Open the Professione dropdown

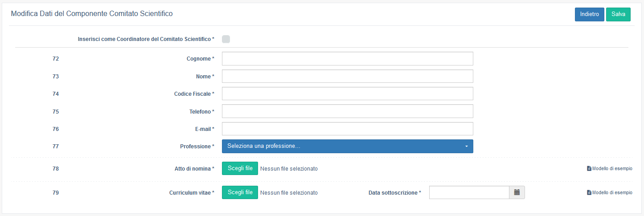343,146
